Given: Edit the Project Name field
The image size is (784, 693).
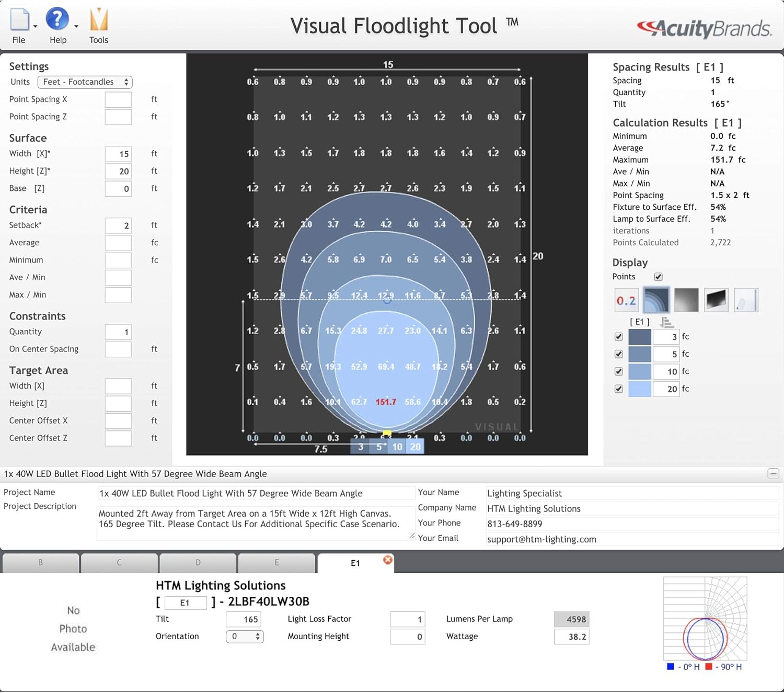Looking at the screenshot, I should pos(256,493).
